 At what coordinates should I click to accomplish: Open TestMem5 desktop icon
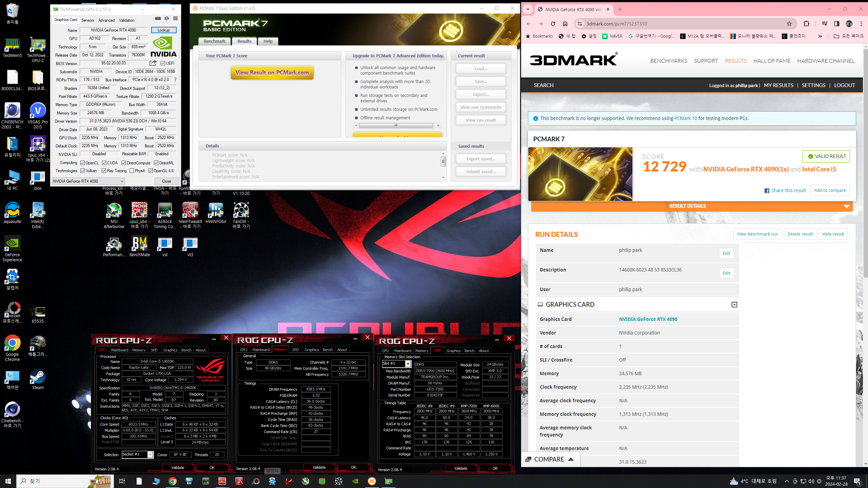(12, 47)
